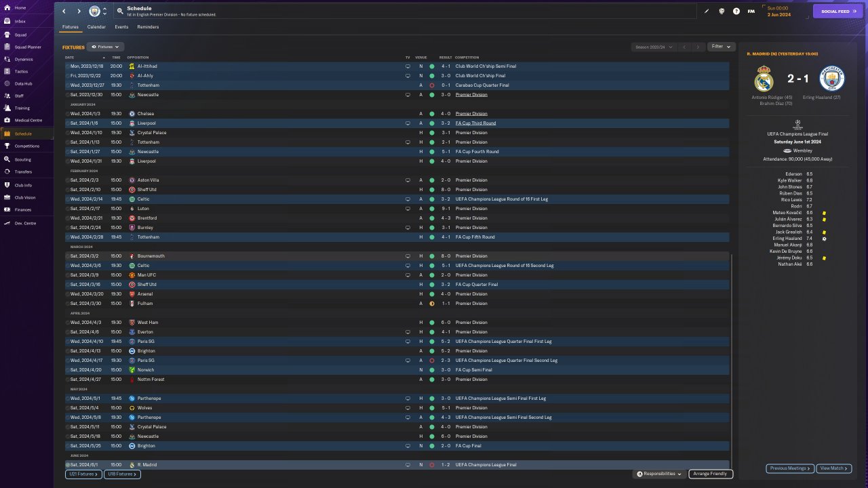This screenshot has height=488, width=868.
Task: Open the Training icon
Action: (x=7, y=108)
